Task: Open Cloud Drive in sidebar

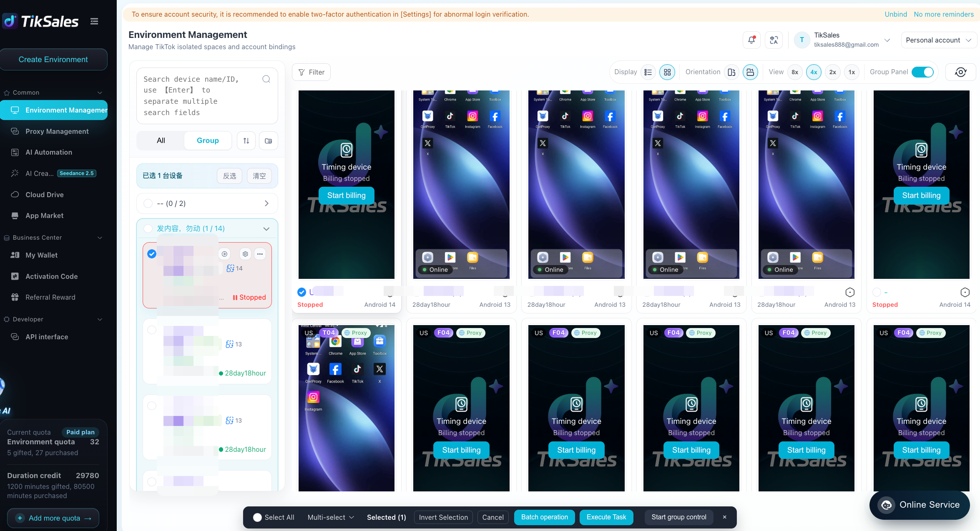Action: pos(53,195)
